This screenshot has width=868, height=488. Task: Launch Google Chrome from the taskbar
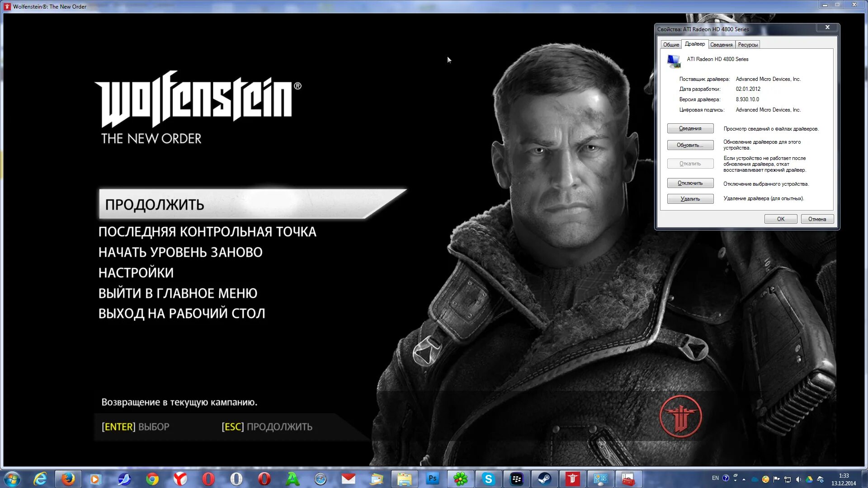pyautogui.click(x=152, y=479)
